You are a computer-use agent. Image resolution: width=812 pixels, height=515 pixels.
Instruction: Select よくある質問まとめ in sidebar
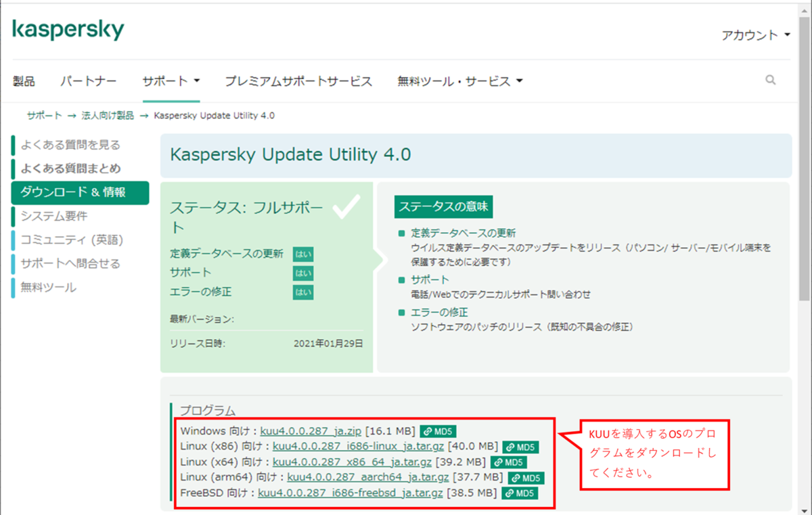coord(70,169)
